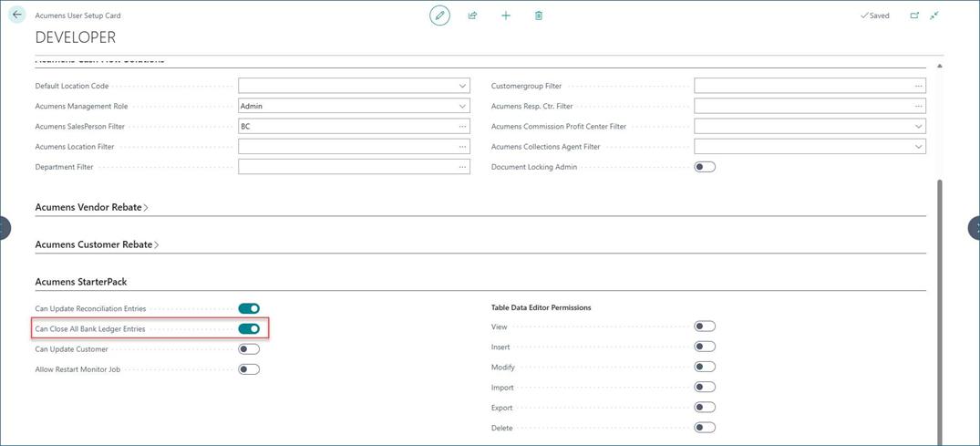980x446 pixels.
Task: Turn off Can Update Reconciliation Entries
Action: 249,308
